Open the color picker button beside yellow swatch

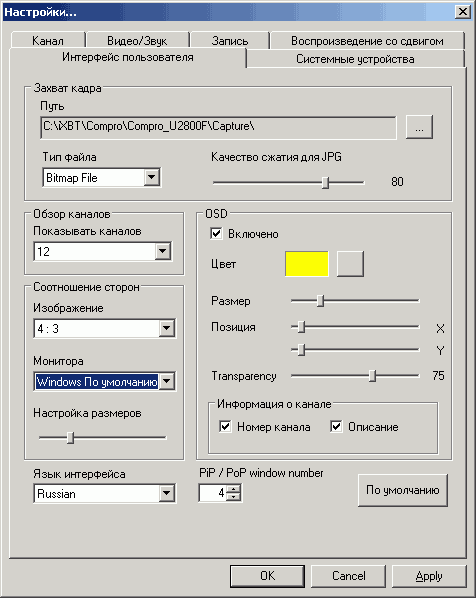tap(350, 264)
